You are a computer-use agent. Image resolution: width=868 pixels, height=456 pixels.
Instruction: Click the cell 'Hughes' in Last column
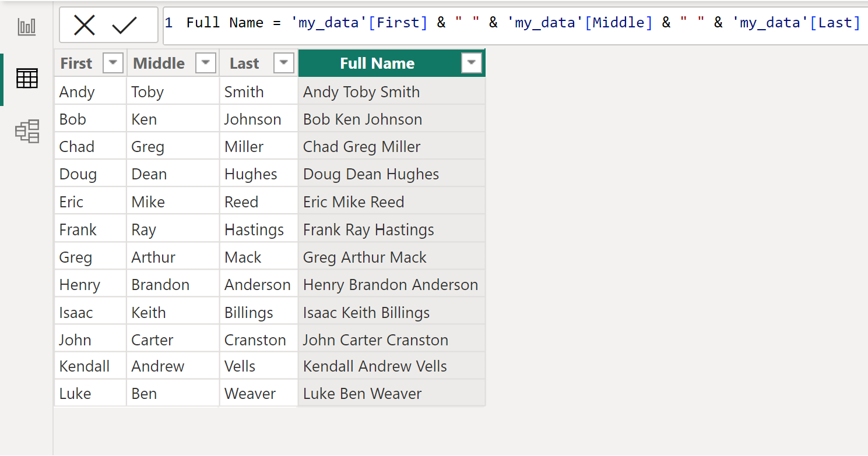(259, 174)
